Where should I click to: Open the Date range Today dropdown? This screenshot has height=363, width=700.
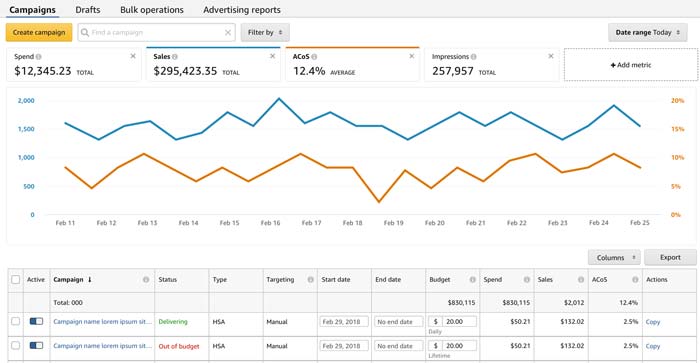[x=648, y=33]
